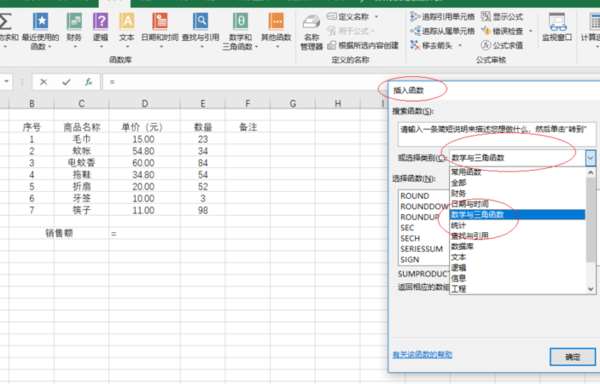Select 逻辑 in the category dropdown list
Image resolution: width=600 pixels, height=384 pixels.
pos(517,268)
